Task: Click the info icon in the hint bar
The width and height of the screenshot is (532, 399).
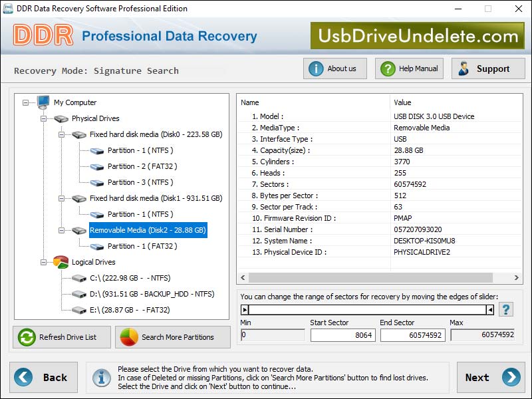Action: (x=102, y=377)
